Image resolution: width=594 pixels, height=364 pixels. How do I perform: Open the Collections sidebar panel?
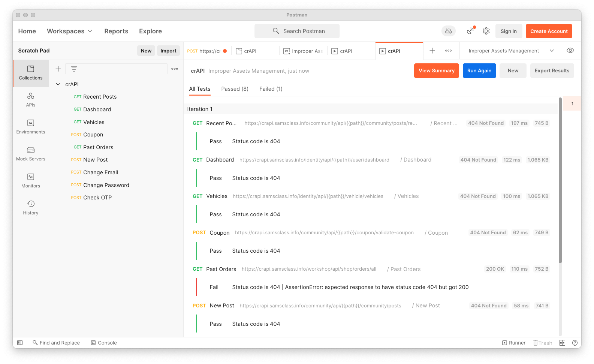[31, 73]
